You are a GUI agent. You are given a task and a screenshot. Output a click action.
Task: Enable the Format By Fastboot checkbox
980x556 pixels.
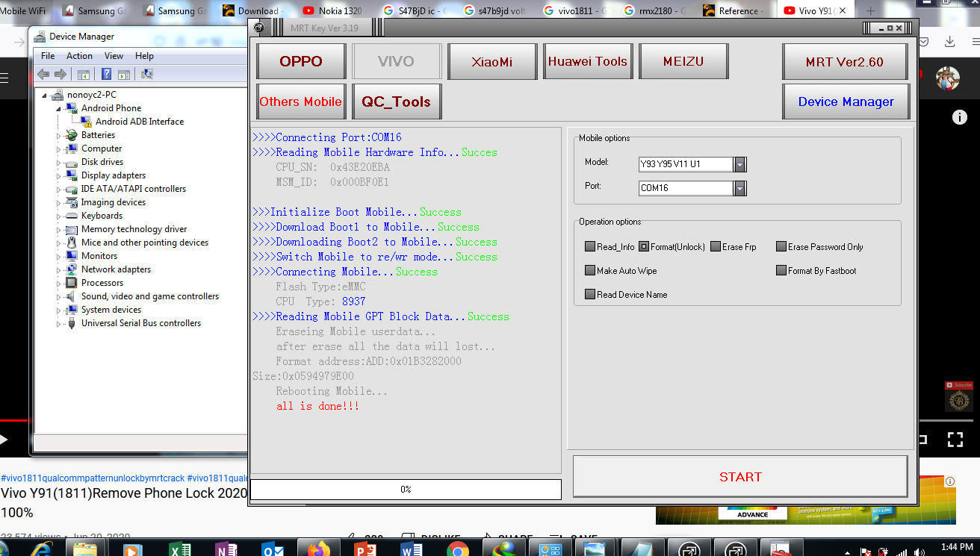(x=781, y=271)
